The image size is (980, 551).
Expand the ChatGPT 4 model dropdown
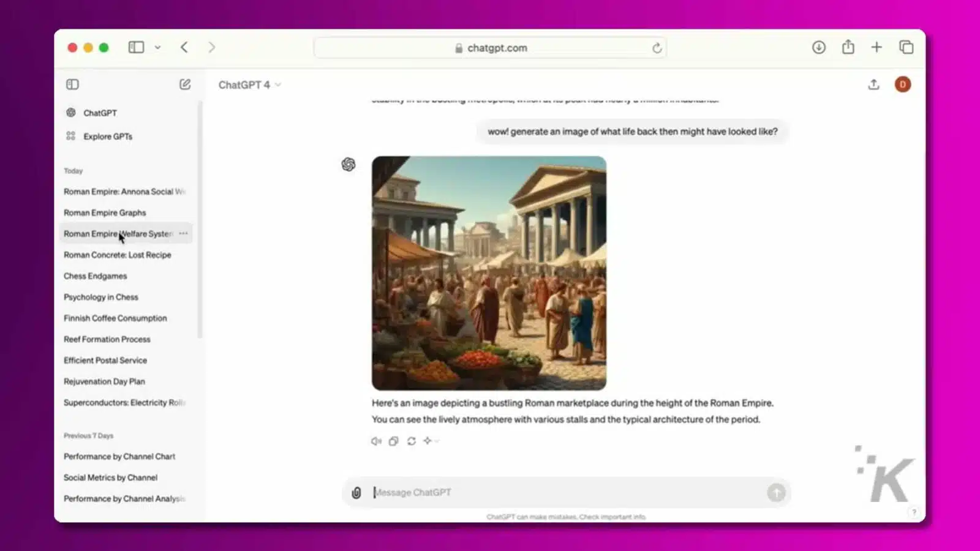click(x=249, y=84)
